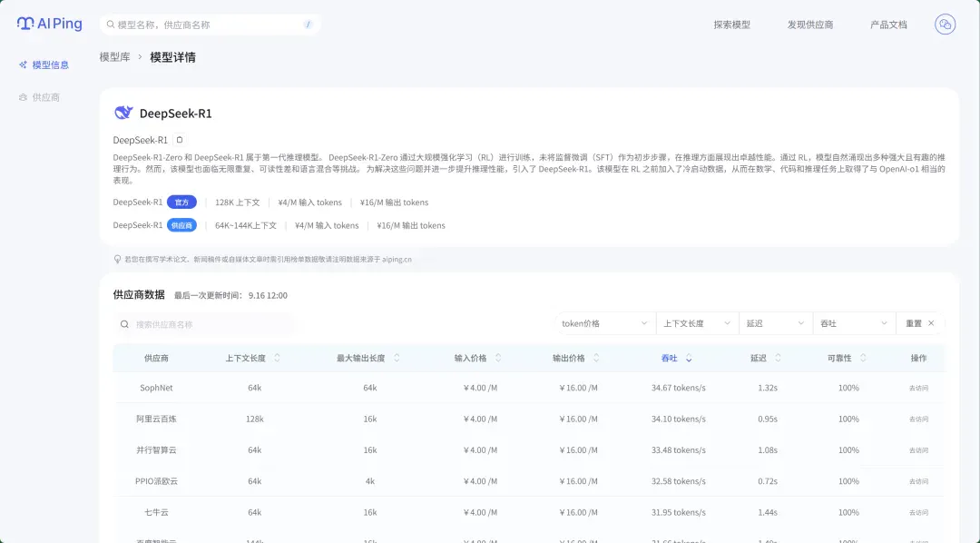Expand the 上下文长度 filter dropdown

[697, 323]
